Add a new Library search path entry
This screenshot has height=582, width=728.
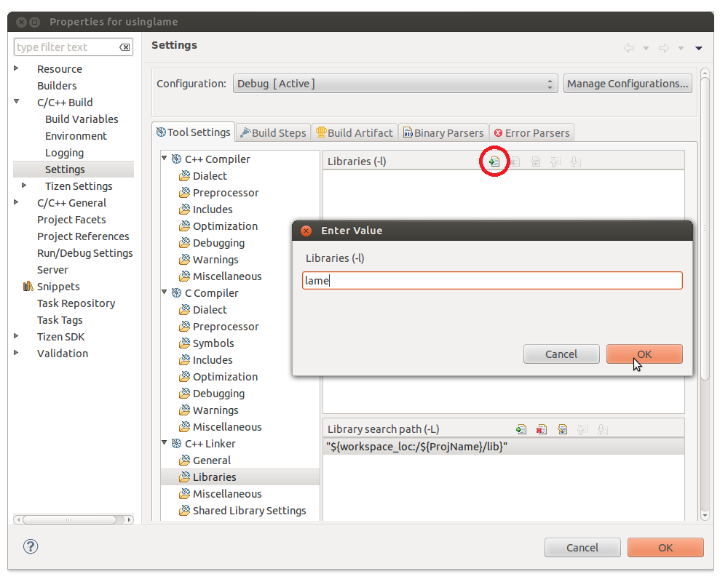click(521, 430)
